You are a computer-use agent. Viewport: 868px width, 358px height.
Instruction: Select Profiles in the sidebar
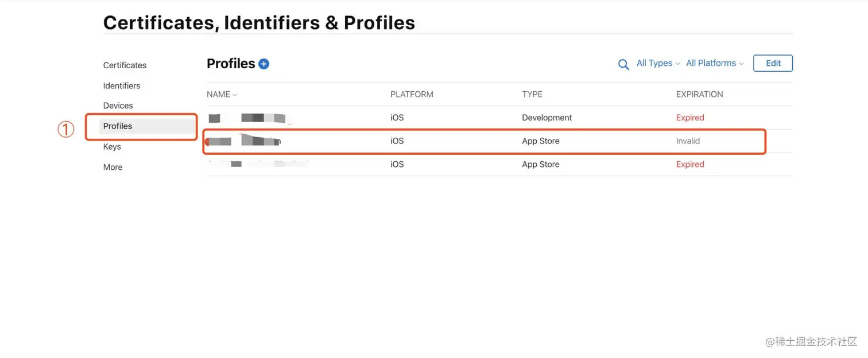tap(118, 126)
